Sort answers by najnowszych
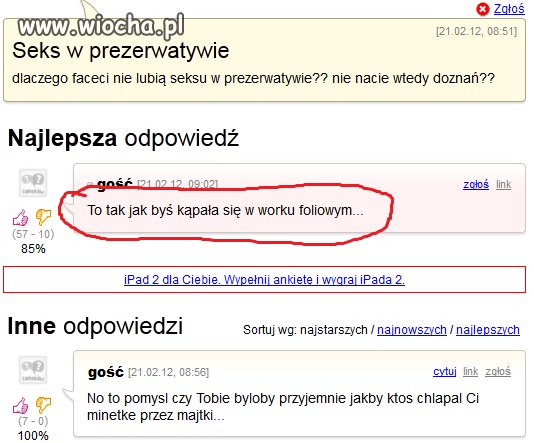Viewport: 534px width, 443px height. [412, 330]
